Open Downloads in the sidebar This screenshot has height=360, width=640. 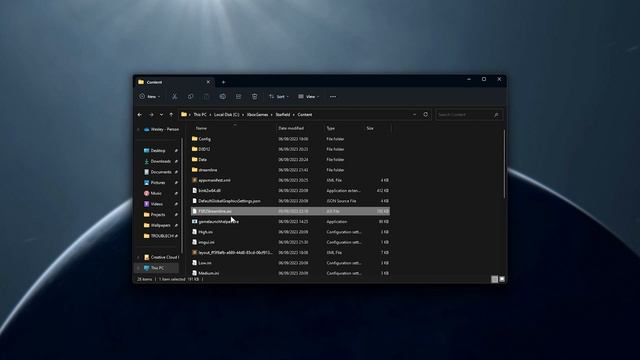click(x=160, y=161)
